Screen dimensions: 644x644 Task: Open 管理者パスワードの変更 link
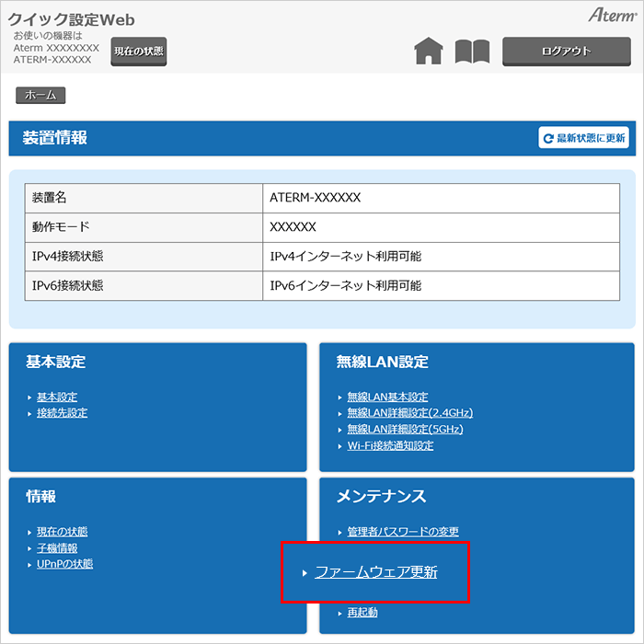[x=402, y=532]
